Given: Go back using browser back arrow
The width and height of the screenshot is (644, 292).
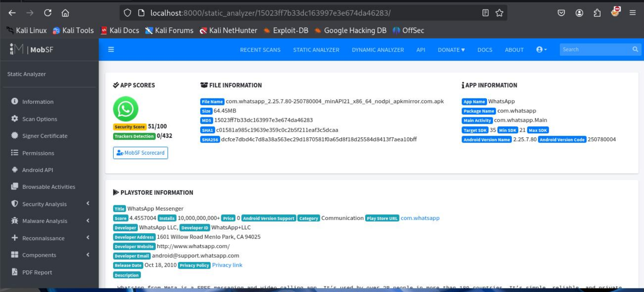Looking at the screenshot, I should (12, 13).
